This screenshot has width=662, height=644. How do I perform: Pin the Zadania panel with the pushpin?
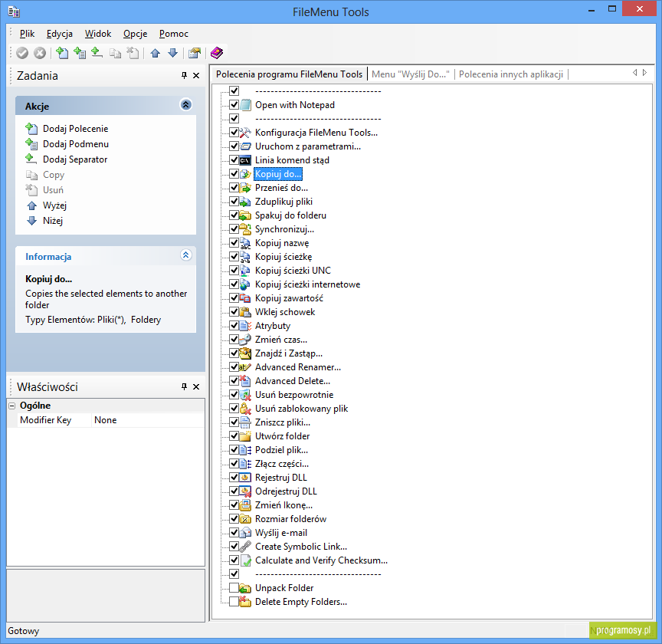[184, 75]
